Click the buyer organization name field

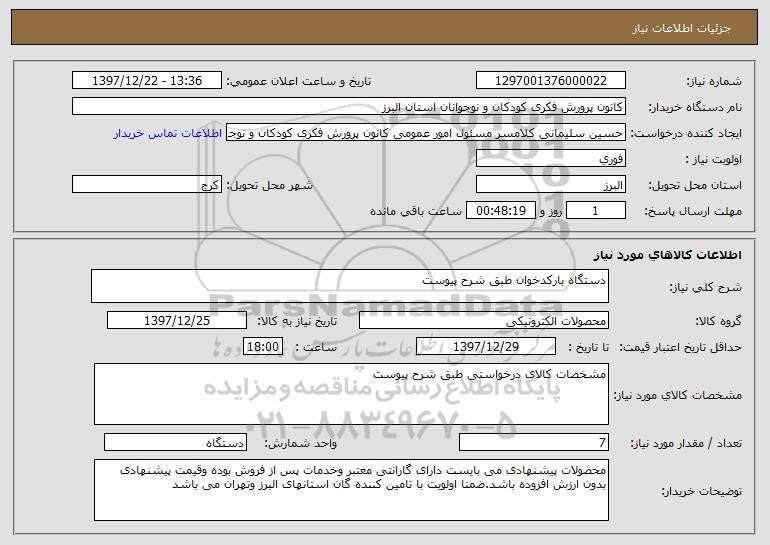click(349, 107)
